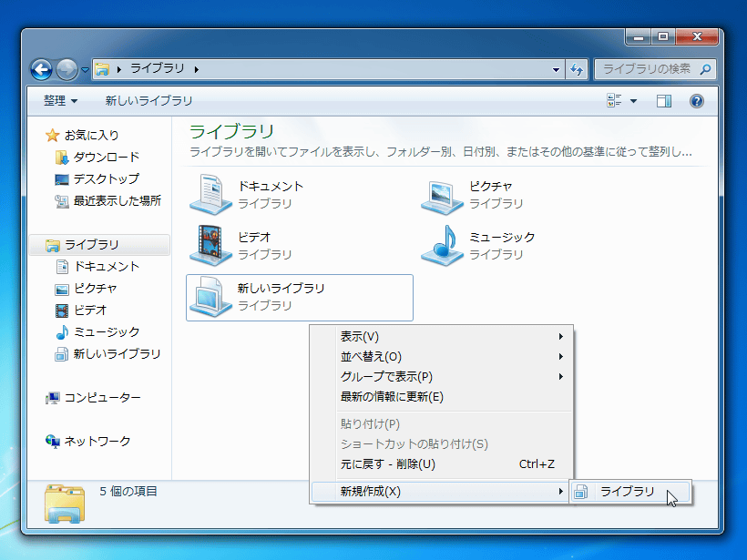Click the Back navigation arrow button
The width and height of the screenshot is (747, 560).
pos(42,70)
